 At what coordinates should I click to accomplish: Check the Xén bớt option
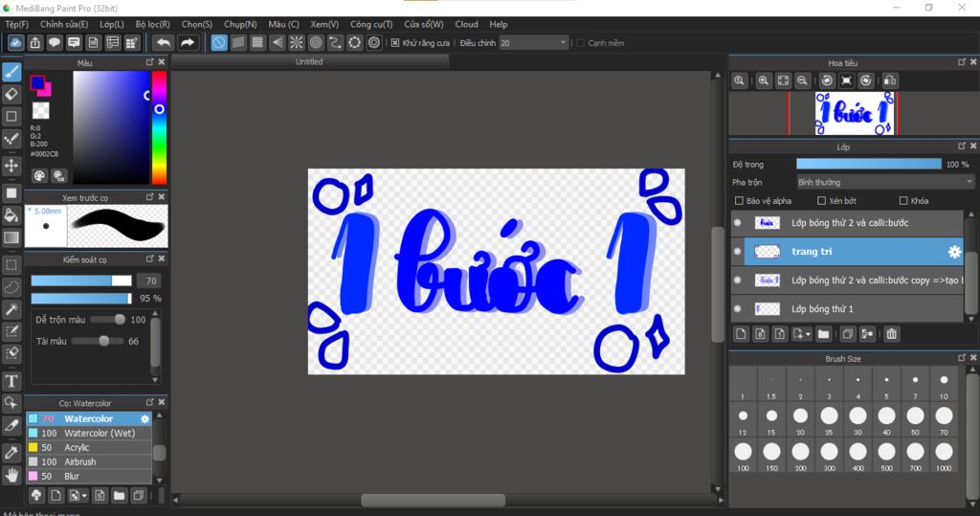point(821,201)
